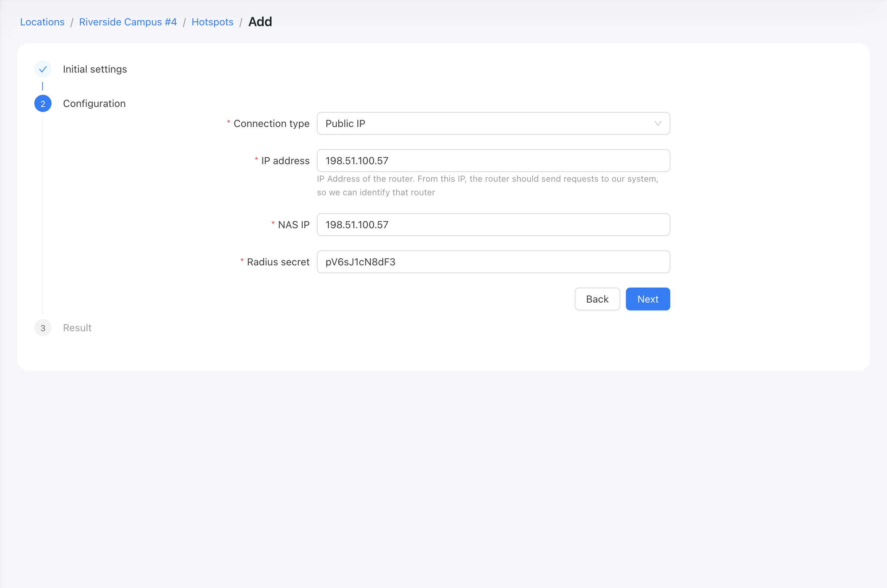Select the Result step label
This screenshot has width=887, height=588.
pyautogui.click(x=77, y=328)
